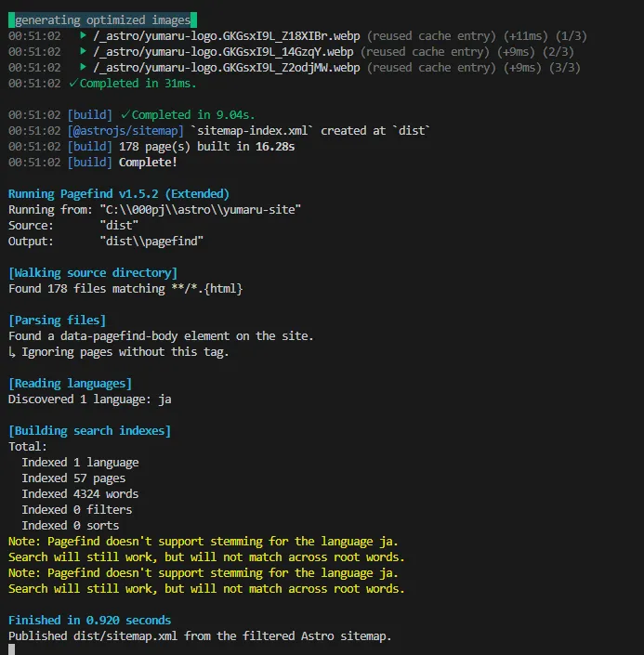Click 'Indexed 57 pages'
The height and width of the screenshot is (655, 644).
click(x=73, y=478)
